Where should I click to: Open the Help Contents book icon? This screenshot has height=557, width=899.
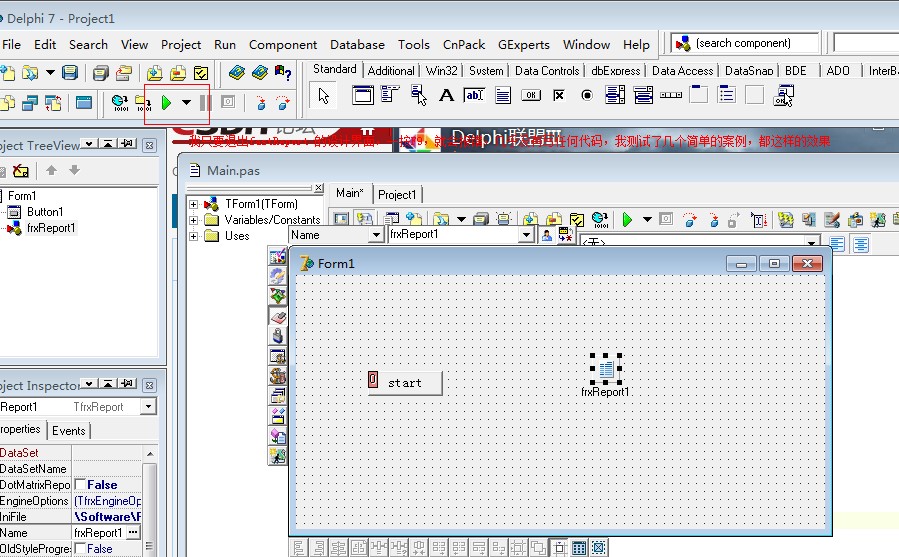pyautogui.click(x=236, y=73)
